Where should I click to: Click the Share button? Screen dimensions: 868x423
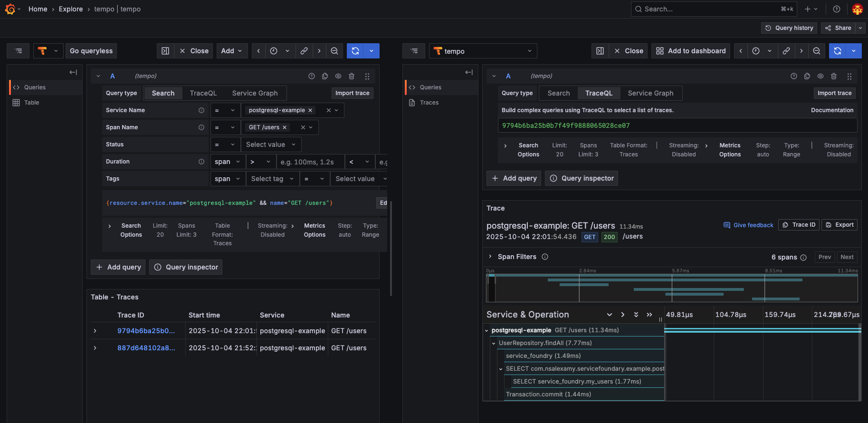click(838, 28)
